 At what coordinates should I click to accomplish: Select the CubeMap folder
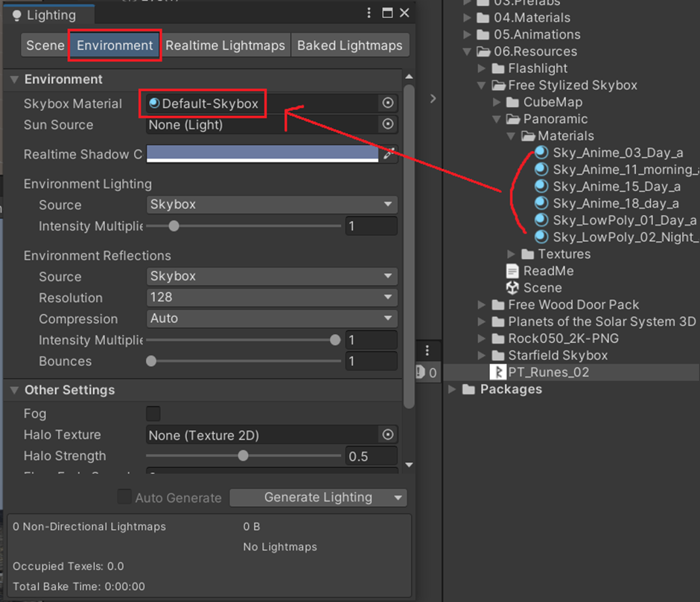point(544,102)
